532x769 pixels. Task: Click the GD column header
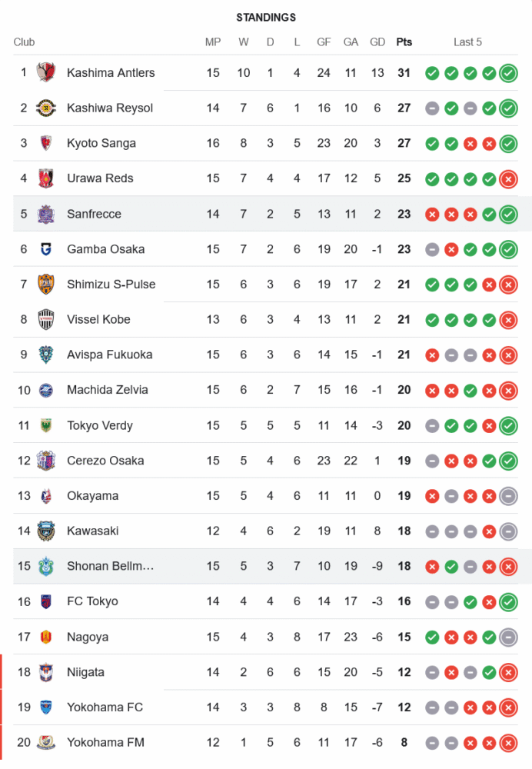pos(377,42)
